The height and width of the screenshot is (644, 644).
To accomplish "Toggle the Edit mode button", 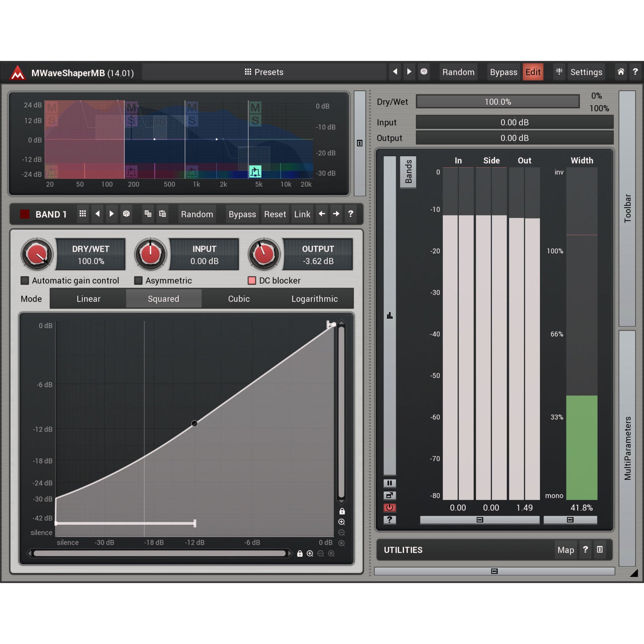I will (533, 72).
